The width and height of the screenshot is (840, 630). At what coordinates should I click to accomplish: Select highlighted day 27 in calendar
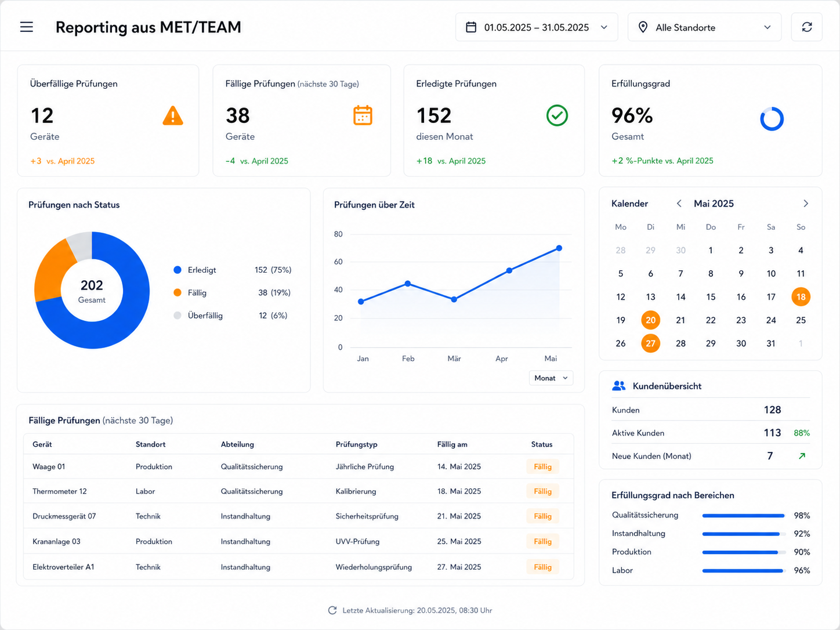pos(650,343)
